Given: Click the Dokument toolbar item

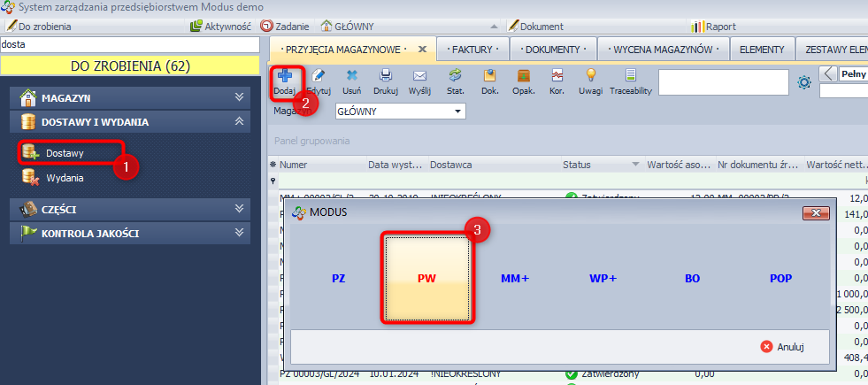Looking at the screenshot, I should click(536, 26).
